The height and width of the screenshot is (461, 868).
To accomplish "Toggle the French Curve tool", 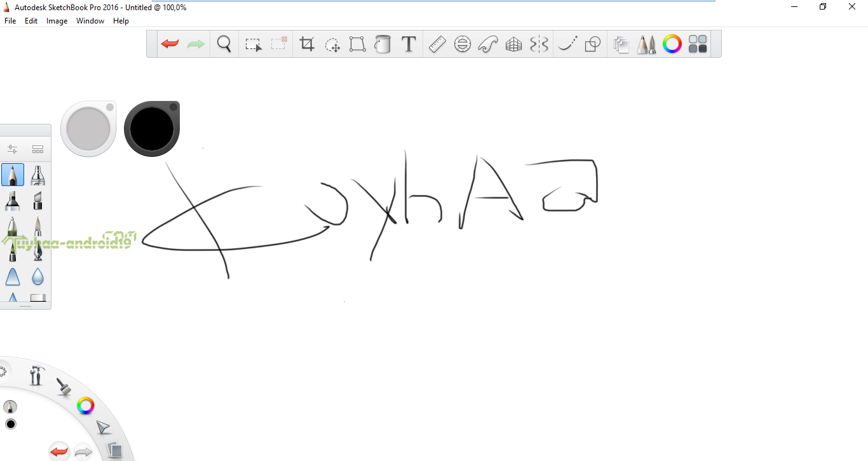I will point(488,44).
